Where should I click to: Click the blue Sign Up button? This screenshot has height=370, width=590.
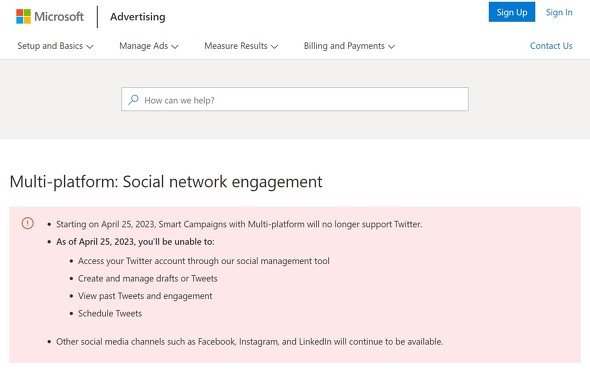[x=512, y=12]
